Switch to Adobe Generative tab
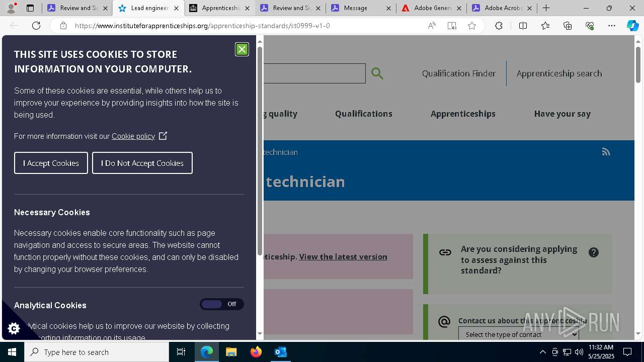 click(432, 8)
